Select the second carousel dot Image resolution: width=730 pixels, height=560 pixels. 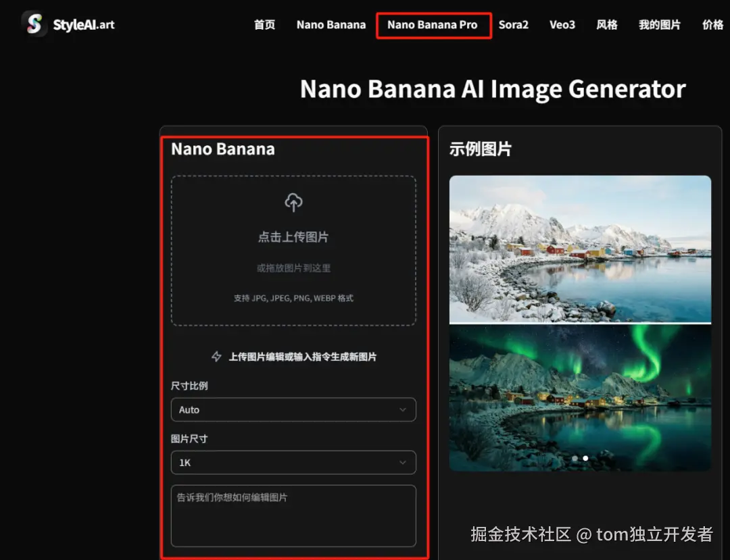point(585,458)
